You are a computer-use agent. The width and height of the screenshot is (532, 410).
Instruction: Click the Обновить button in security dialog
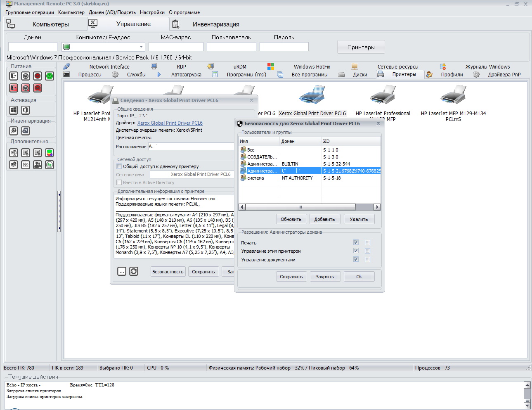click(291, 219)
